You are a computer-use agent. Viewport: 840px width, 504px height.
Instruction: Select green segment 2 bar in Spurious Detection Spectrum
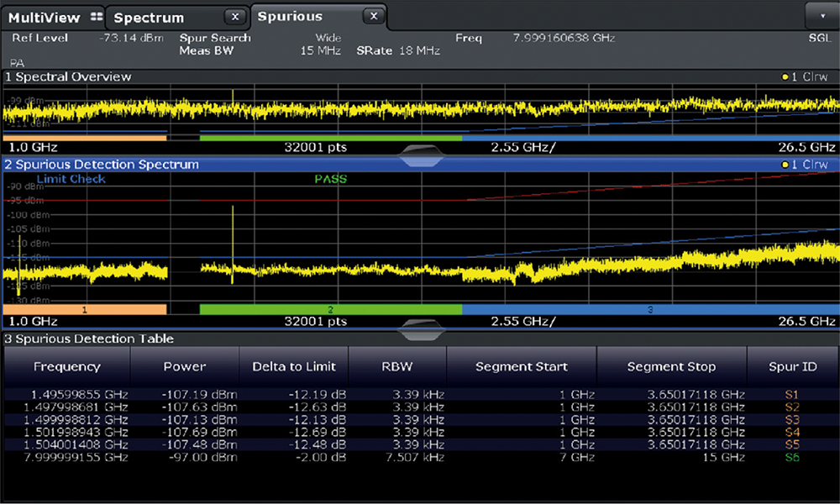click(330, 310)
